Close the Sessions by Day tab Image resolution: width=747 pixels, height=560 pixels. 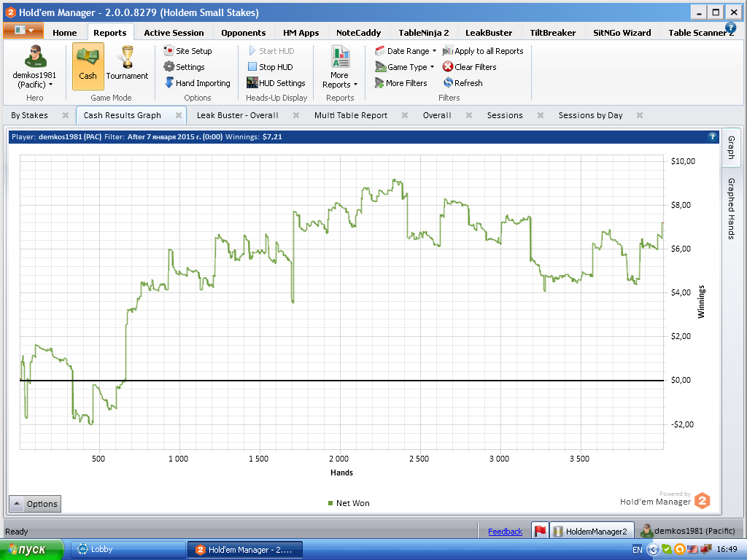pyautogui.click(x=640, y=115)
